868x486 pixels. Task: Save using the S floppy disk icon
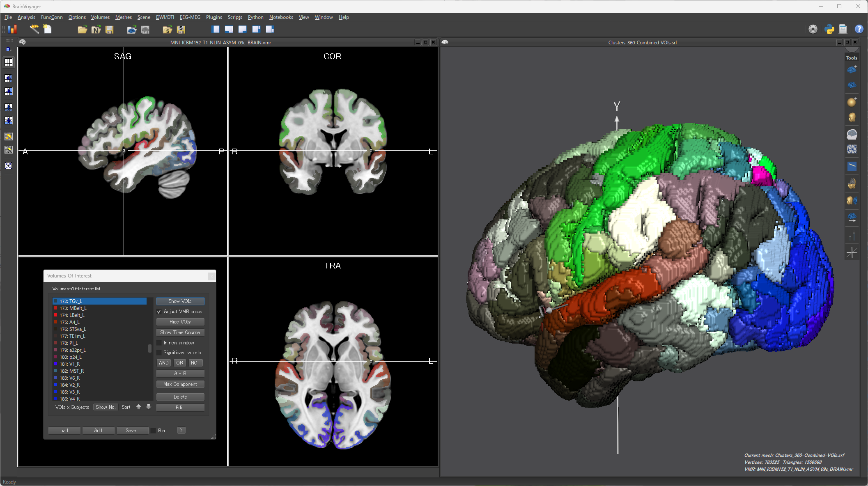click(x=181, y=29)
